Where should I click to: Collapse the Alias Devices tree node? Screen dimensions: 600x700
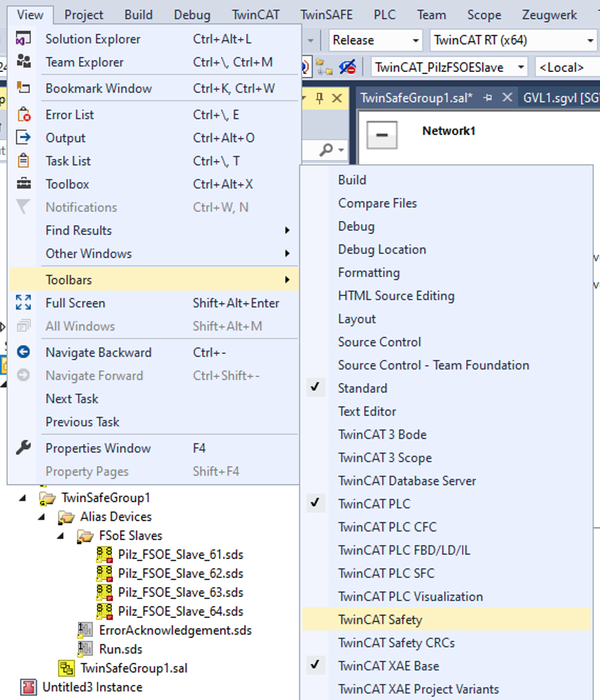click(41, 517)
